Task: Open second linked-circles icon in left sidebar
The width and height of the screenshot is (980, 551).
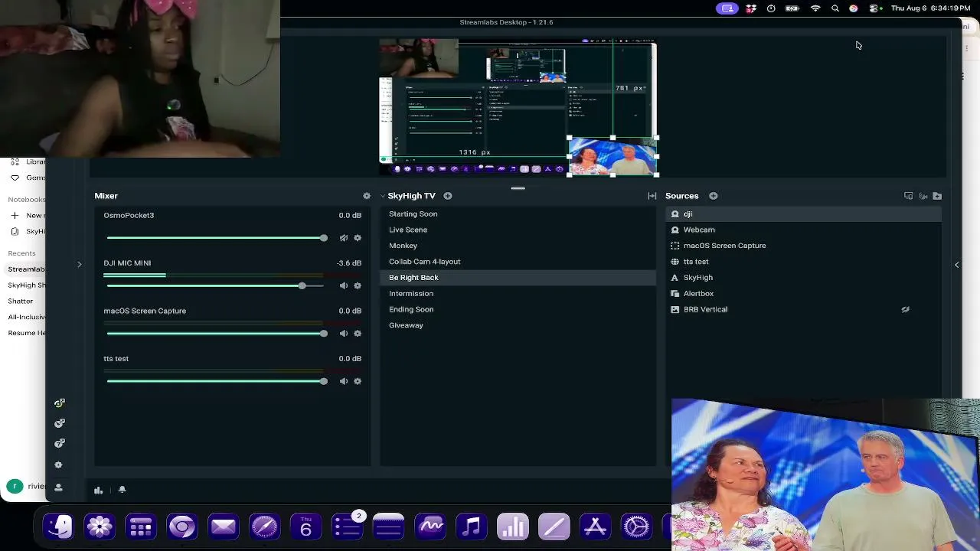Action: 59,423
